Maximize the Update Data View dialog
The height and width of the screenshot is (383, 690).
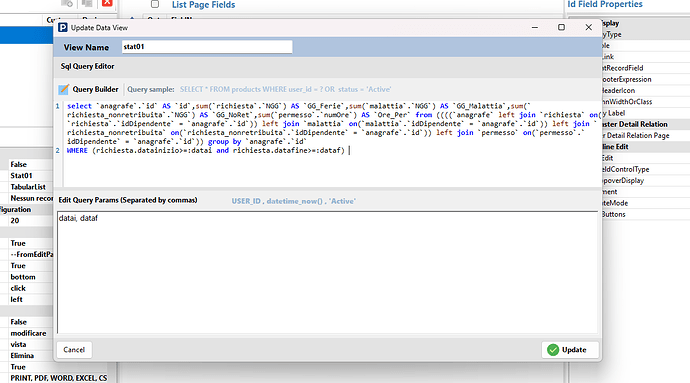[x=561, y=27]
